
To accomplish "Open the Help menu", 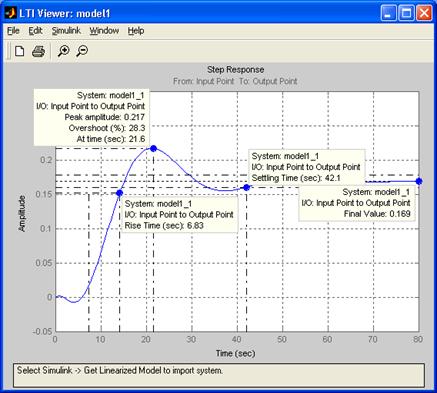I will (x=136, y=31).
